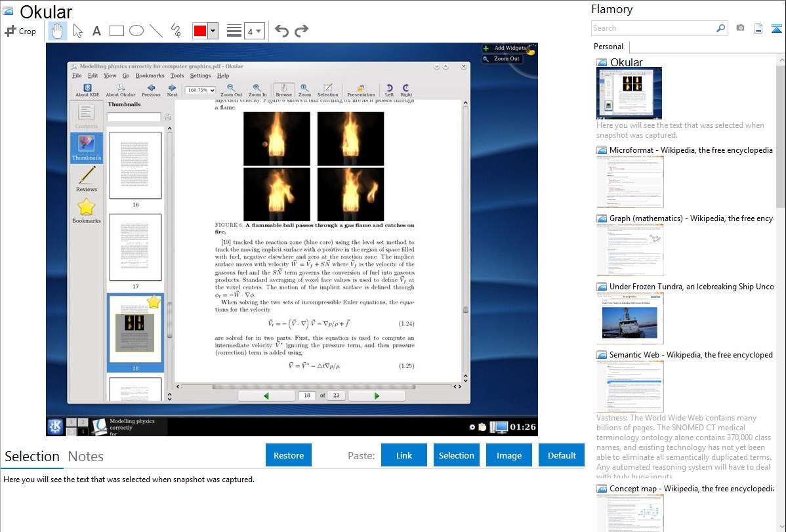Click the Image paste button
Viewport: 786px width, 532px height.
pyautogui.click(x=508, y=455)
